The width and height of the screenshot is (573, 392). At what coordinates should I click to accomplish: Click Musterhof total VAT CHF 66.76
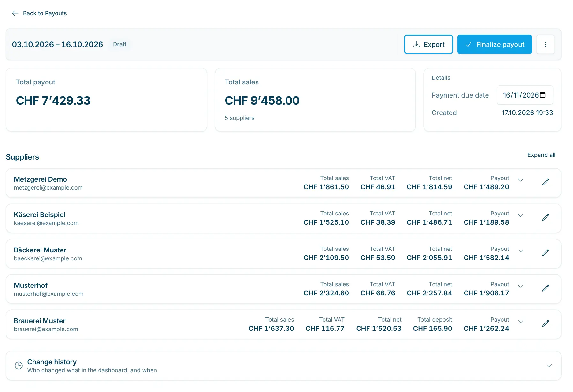pyautogui.click(x=378, y=293)
